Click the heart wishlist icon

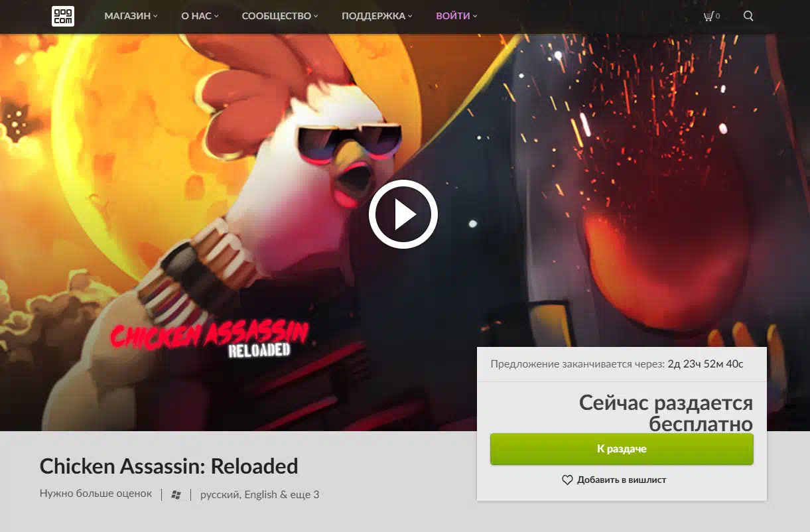click(x=567, y=480)
